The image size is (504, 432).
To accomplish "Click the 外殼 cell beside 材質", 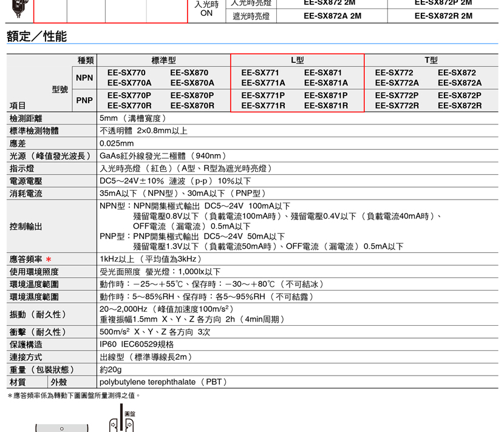I will 59,382.
